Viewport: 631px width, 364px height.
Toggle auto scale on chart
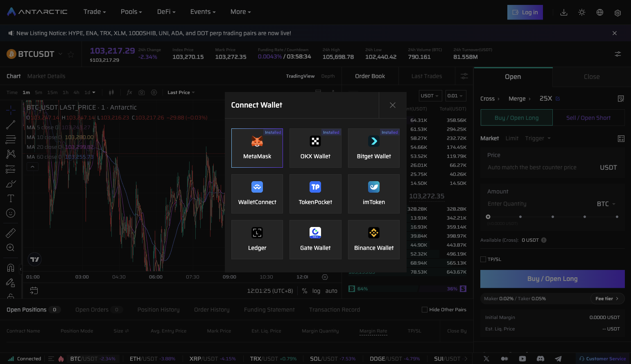(331, 291)
